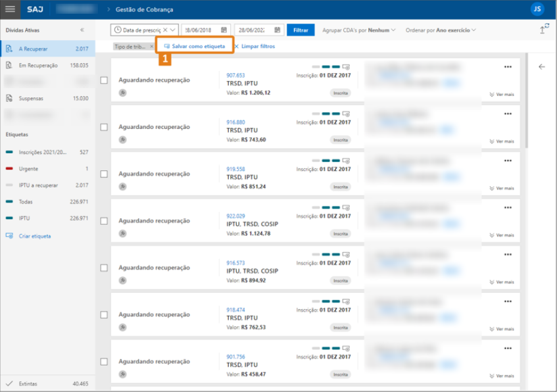Open calendar picker for start date 28/06/2018
The image size is (557, 392).
(x=224, y=30)
